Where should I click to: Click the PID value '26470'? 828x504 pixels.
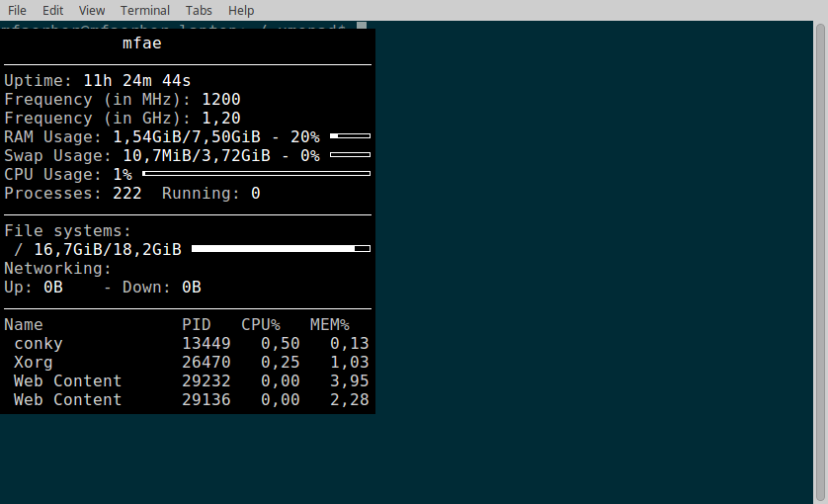click(207, 363)
